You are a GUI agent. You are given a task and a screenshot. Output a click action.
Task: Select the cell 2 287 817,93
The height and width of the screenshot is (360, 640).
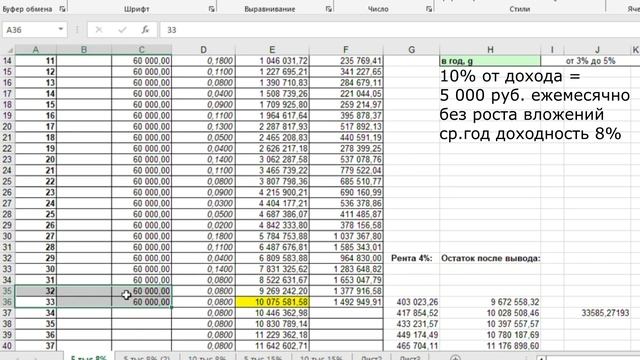(272, 127)
